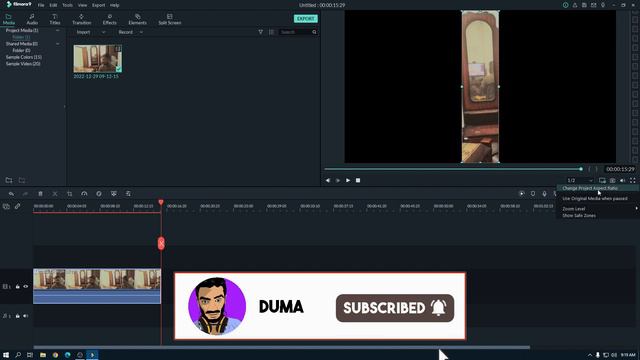The image size is (640, 360).
Task: Open Sample Colors (15)
Action: click(x=24, y=57)
